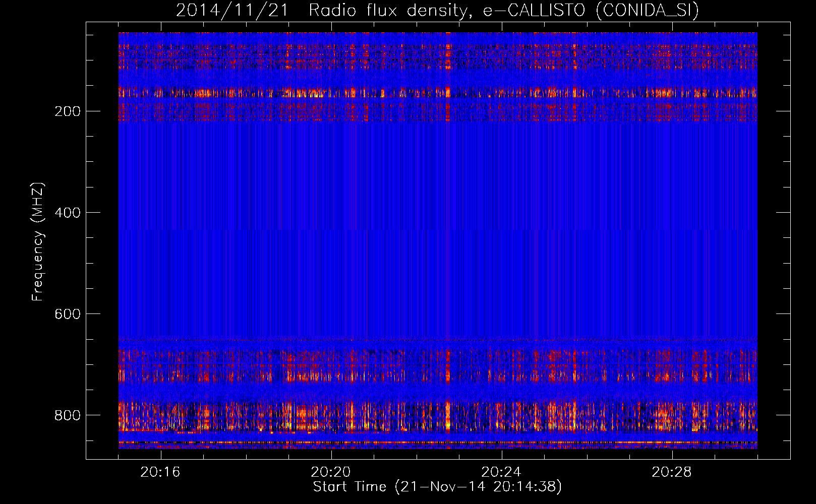816x504 pixels.
Task: Click the thin bright line below 850 MHz
Action: (x=438, y=443)
